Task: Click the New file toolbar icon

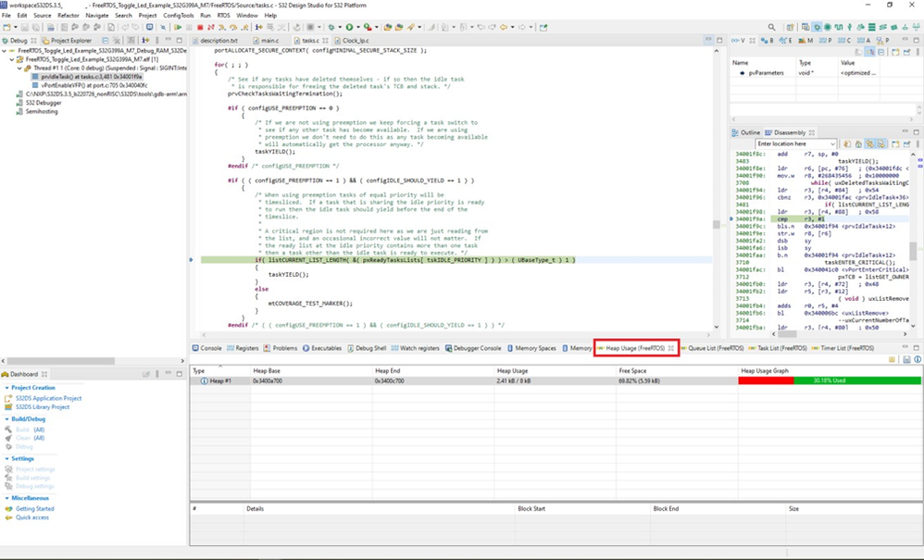Action: click(x=7, y=27)
